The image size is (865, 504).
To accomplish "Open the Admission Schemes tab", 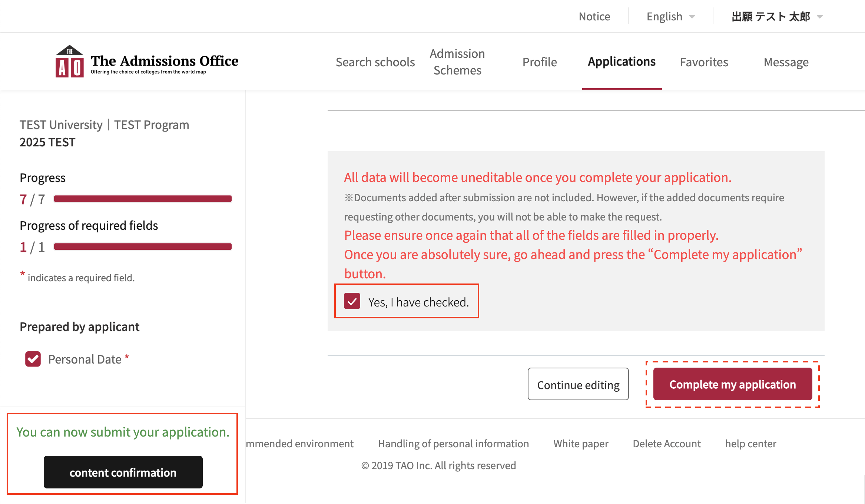I will pos(457,62).
